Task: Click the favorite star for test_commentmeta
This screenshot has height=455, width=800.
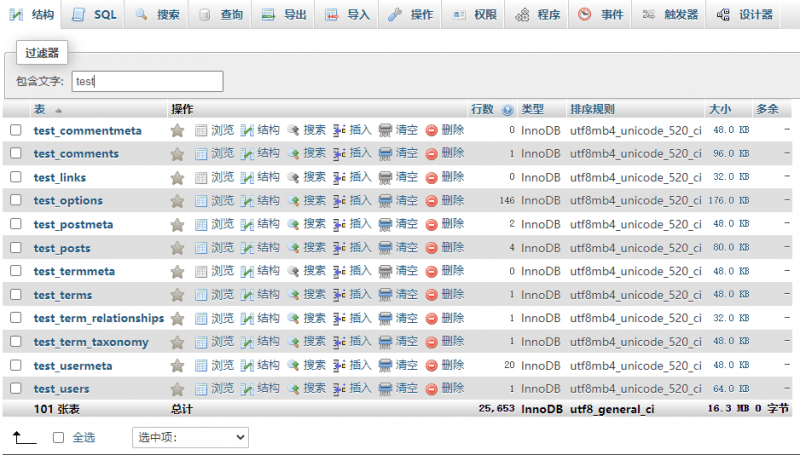Action: (x=177, y=130)
